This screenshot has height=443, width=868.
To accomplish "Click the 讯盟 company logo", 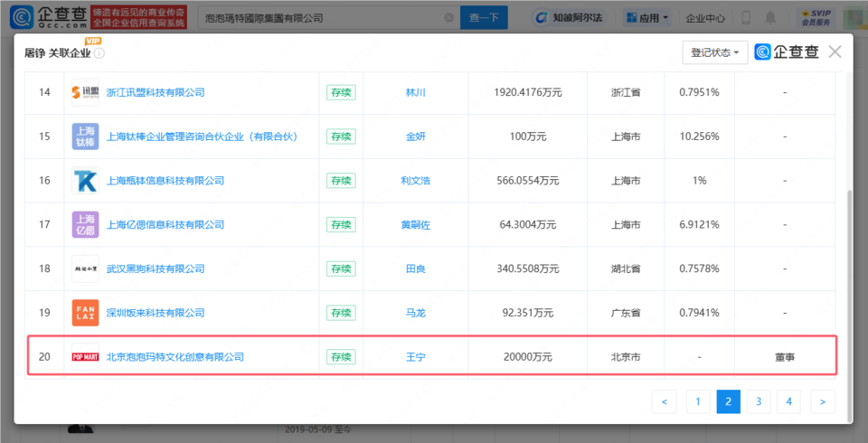I will tap(85, 92).
